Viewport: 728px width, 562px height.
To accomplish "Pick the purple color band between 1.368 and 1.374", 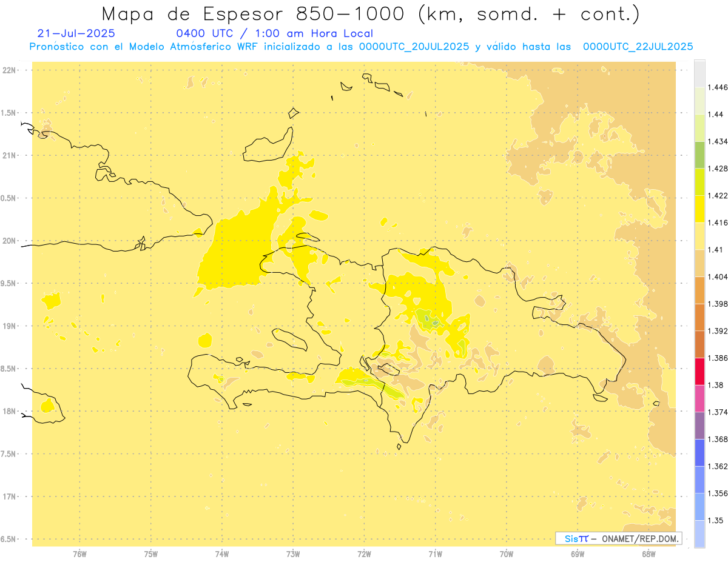I will pyautogui.click(x=699, y=426).
